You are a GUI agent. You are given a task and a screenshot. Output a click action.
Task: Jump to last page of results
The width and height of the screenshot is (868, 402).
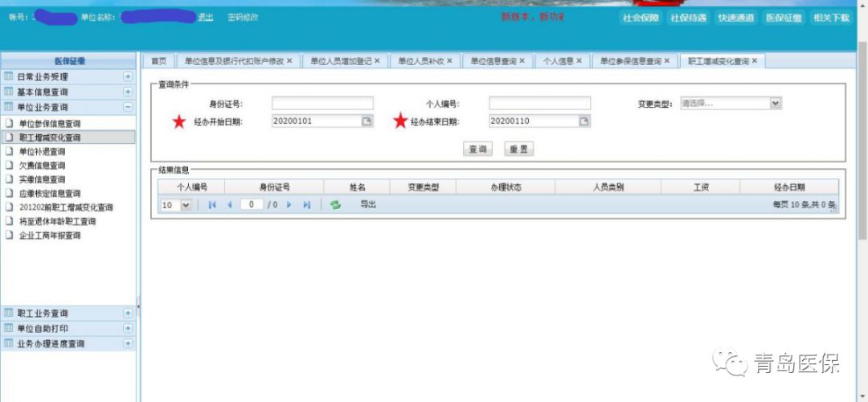point(306,205)
